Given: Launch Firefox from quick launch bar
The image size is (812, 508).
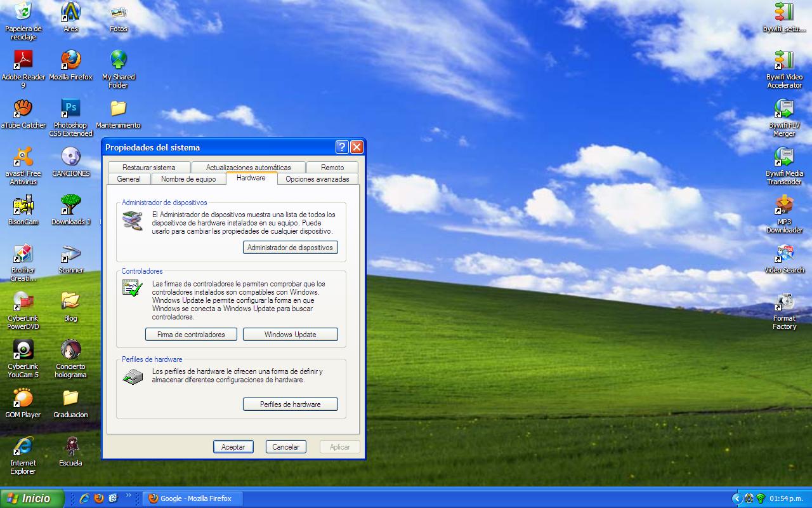Looking at the screenshot, I should coord(99,498).
